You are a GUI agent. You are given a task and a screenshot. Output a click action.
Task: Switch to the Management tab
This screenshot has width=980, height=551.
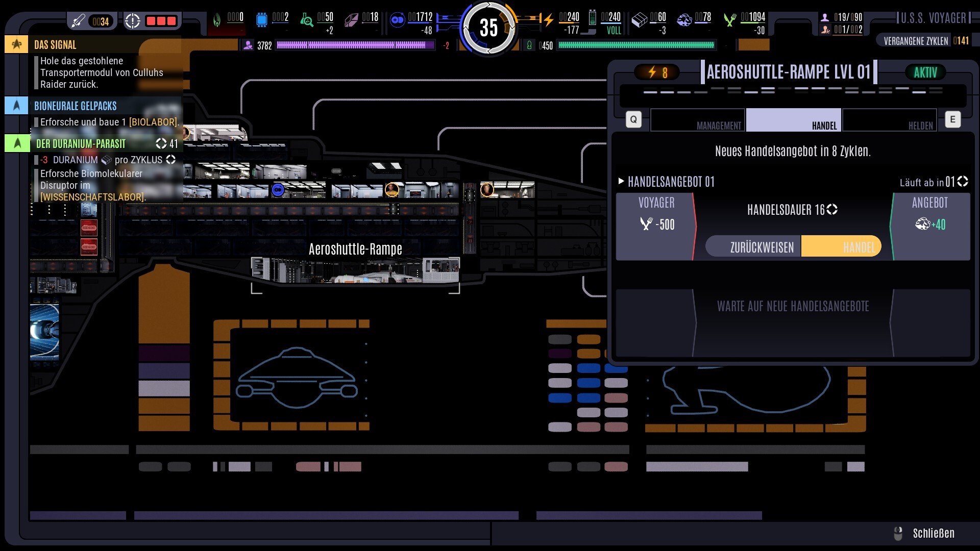pos(698,120)
